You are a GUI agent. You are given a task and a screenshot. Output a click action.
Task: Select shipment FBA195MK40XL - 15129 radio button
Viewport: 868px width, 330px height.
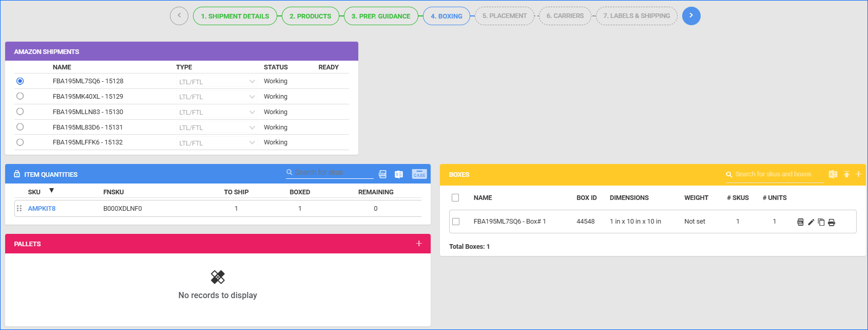click(x=20, y=96)
